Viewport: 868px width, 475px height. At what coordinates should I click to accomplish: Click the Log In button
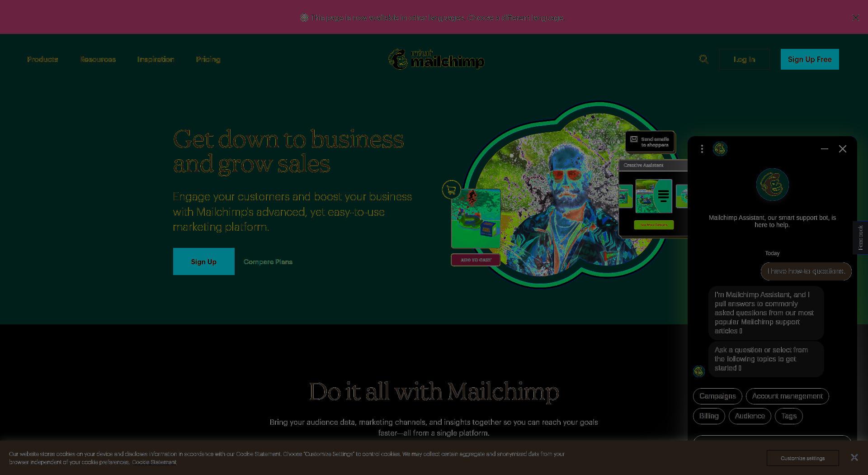[744, 59]
